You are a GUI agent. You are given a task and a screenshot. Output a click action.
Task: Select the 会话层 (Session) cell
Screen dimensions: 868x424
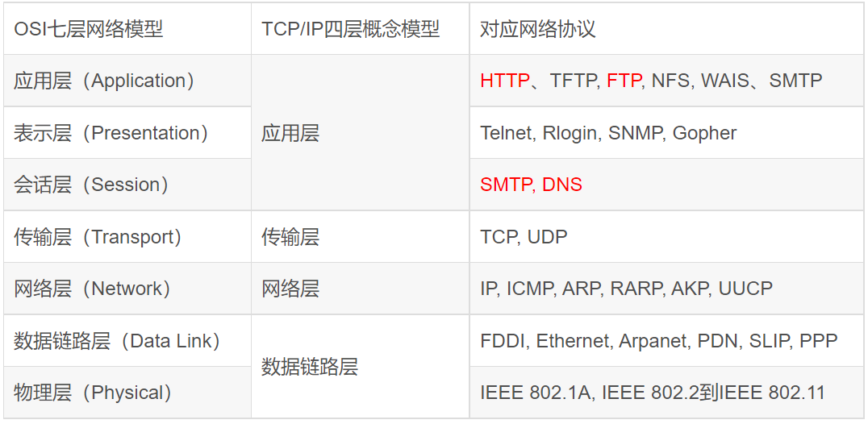127,185
